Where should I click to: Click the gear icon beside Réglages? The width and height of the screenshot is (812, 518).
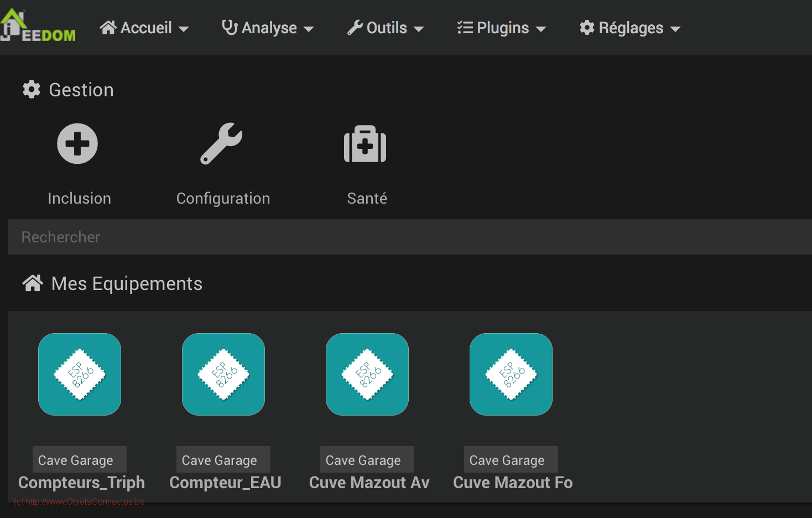coord(587,27)
